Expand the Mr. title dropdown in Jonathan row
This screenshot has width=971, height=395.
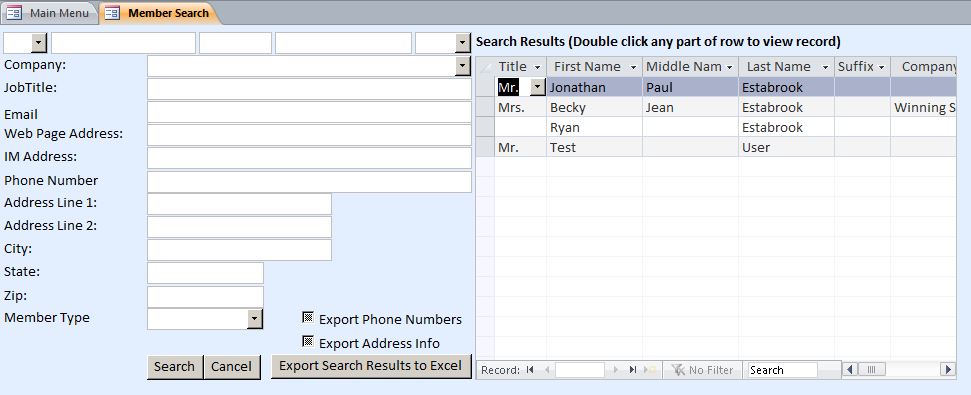click(x=538, y=87)
